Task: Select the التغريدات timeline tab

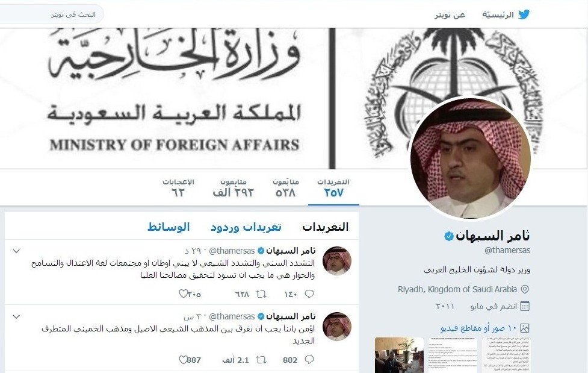Action: tap(326, 227)
